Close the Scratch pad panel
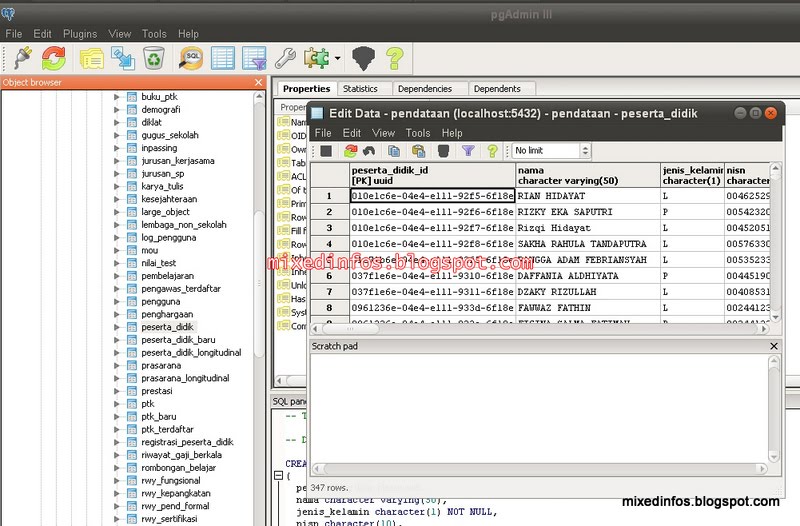Screen dimensions: 800x526 [x=773, y=346]
